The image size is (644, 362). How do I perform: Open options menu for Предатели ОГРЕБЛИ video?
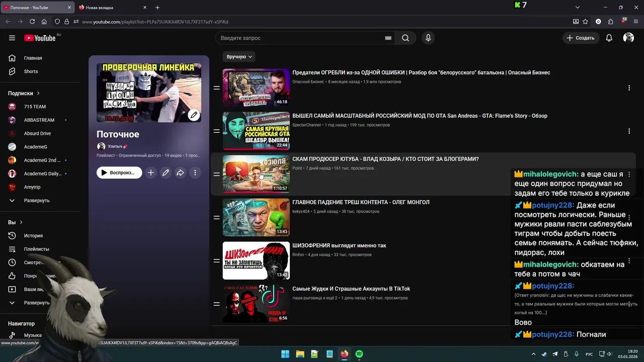coord(629,88)
